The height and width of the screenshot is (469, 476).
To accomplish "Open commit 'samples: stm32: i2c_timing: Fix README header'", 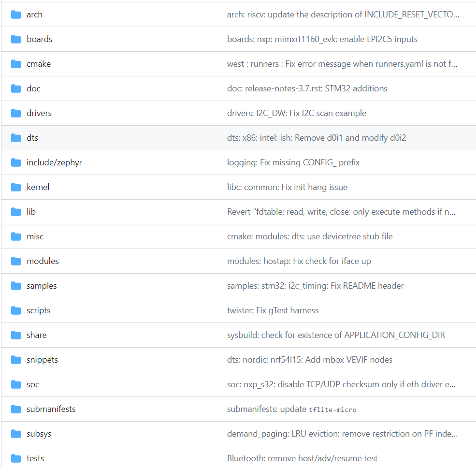I will (x=316, y=286).
